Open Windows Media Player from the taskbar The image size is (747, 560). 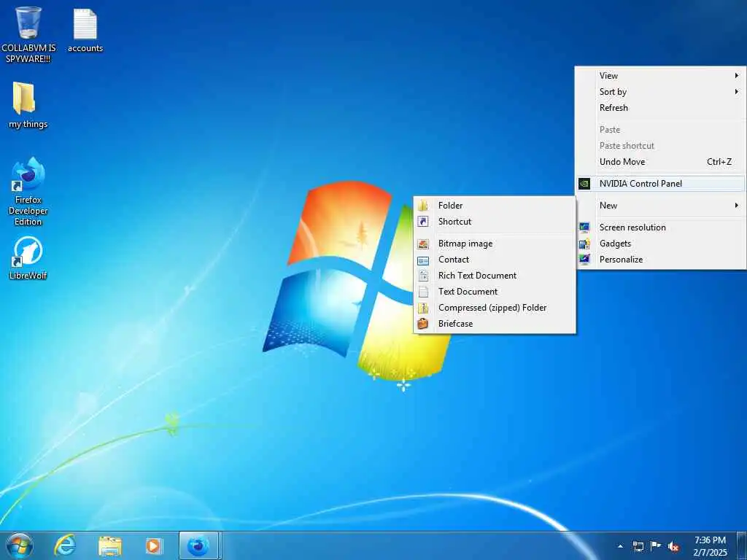point(154,545)
